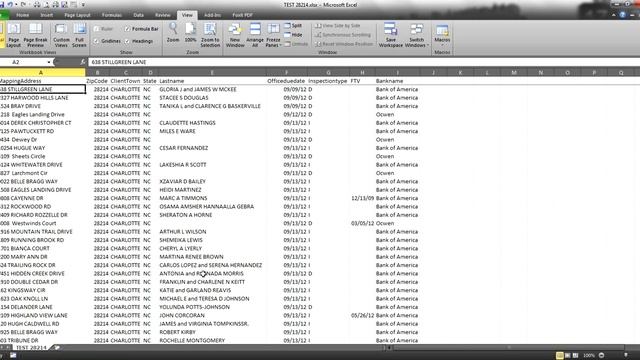Select Page Break Preview in status bar

[x=575, y=356]
